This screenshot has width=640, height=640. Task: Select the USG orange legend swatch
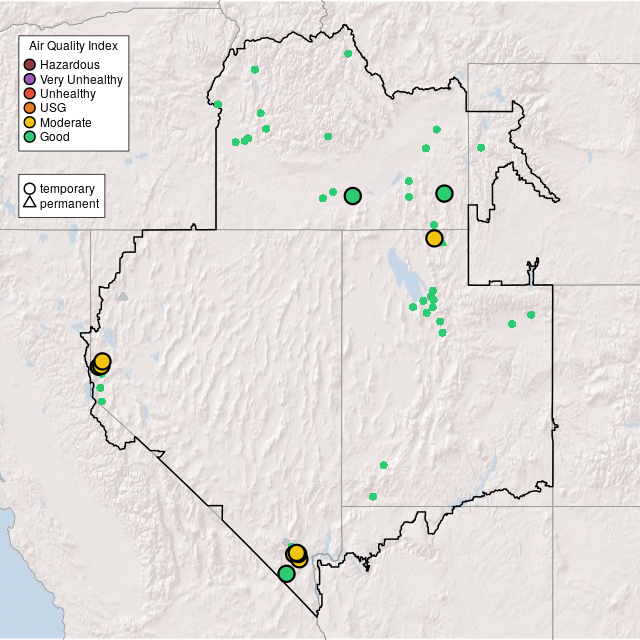(x=30, y=108)
